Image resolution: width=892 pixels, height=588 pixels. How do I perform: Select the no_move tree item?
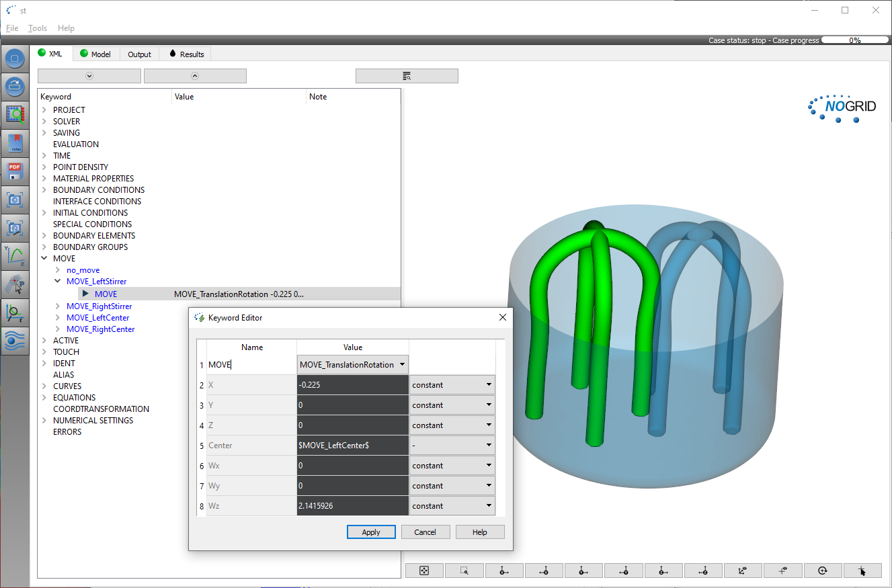pos(83,270)
